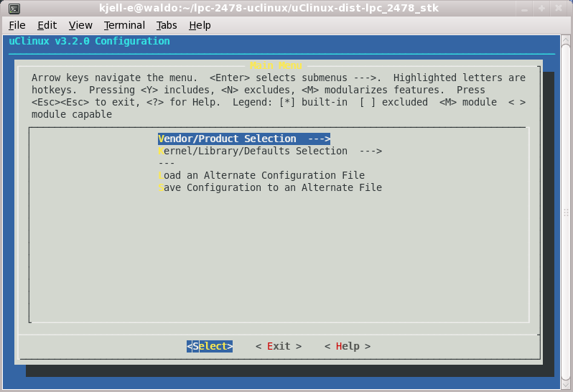
Task: Activate the <Select> button
Action: 210,346
